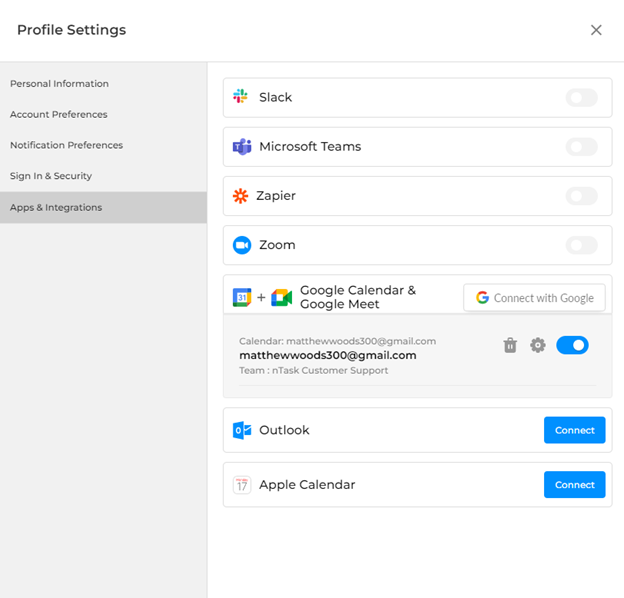Click the Outlook logo icon
The image size is (624, 598).
click(x=242, y=430)
